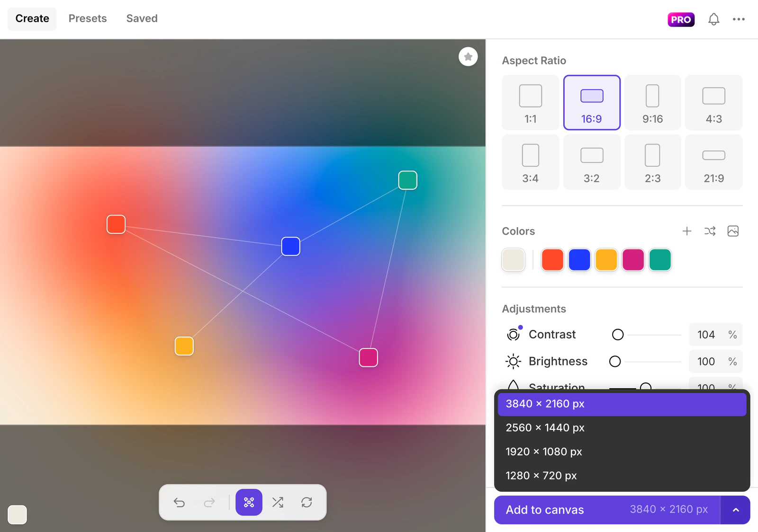
Task: Select the blue color swatch in Colors
Action: click(579, 260)
